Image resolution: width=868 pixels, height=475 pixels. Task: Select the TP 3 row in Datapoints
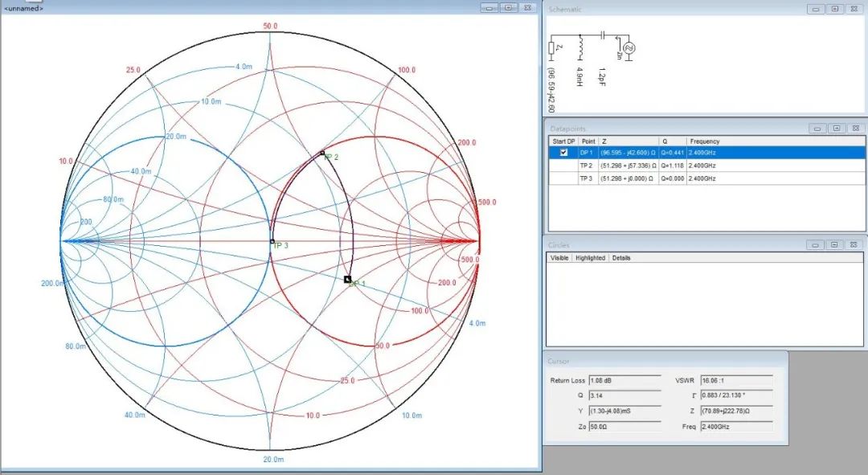(707, 178)
